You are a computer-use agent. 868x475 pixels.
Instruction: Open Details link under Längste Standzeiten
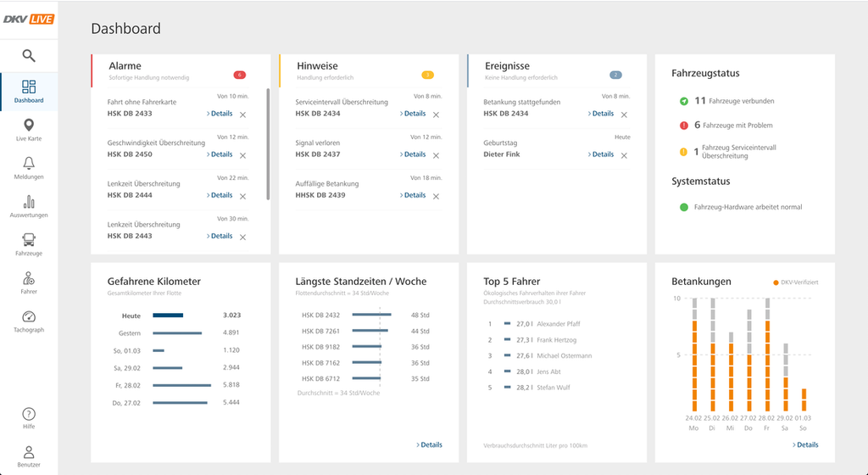[430, 444]
